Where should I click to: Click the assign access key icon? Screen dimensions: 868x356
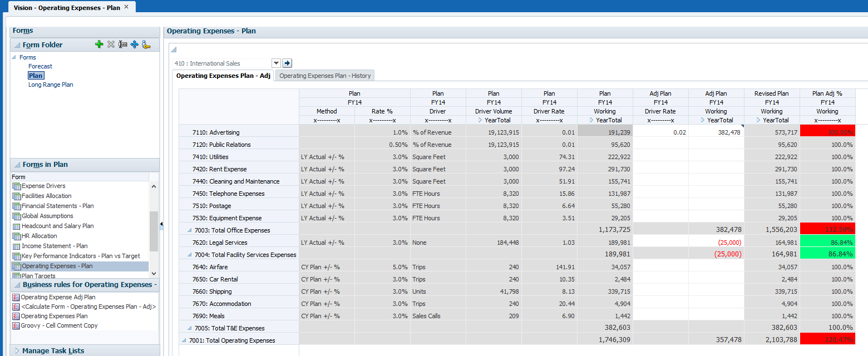pos(146,44)
